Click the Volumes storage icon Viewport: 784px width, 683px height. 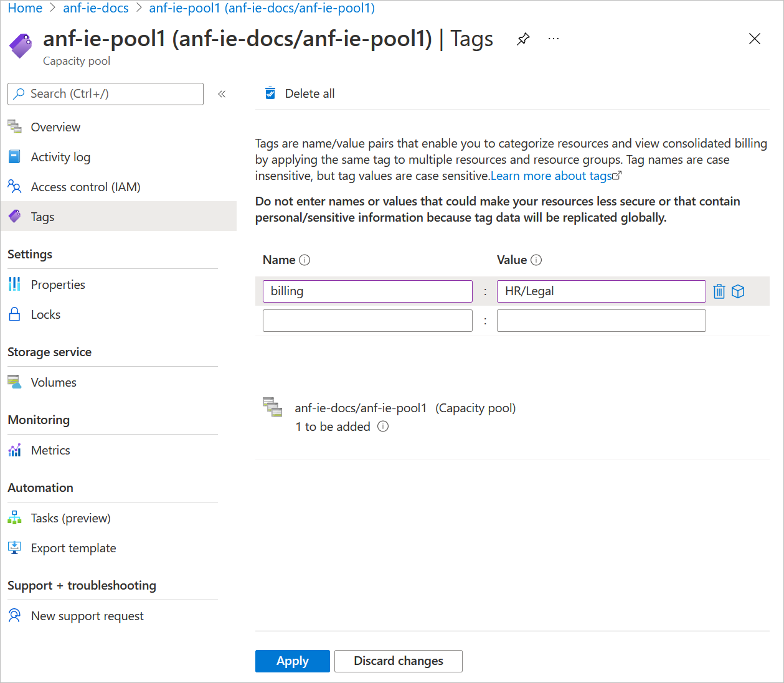point(14,382)
